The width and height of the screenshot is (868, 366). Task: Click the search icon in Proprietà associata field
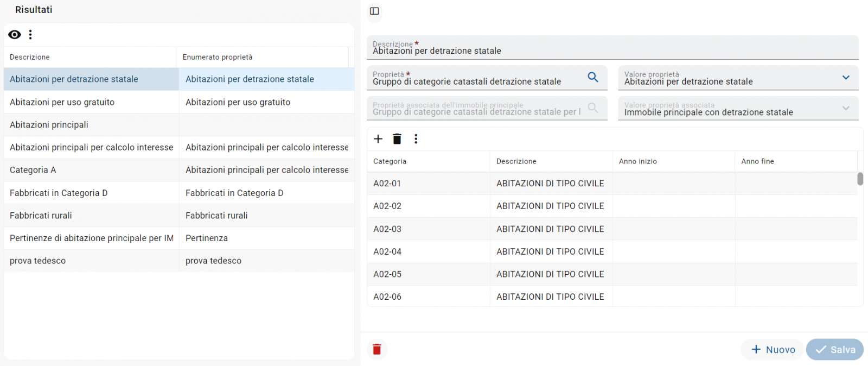[593, 108]
